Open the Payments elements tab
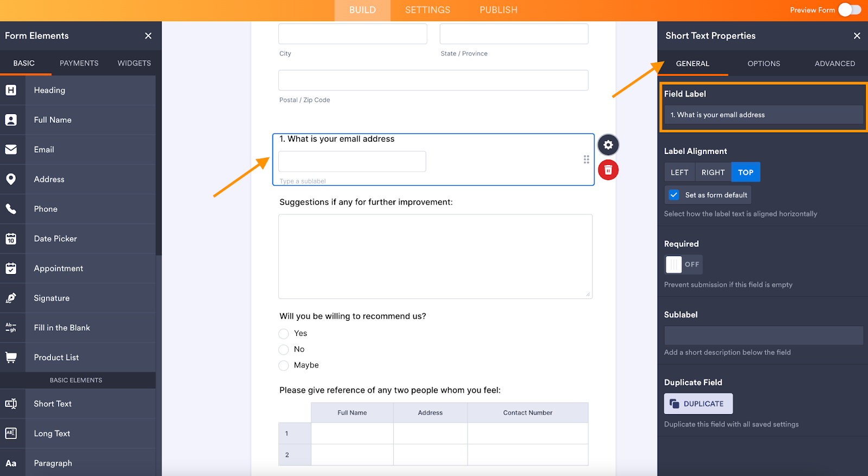Image resolution: width=868 pixels, height=476 pixels. pos(79,63)
